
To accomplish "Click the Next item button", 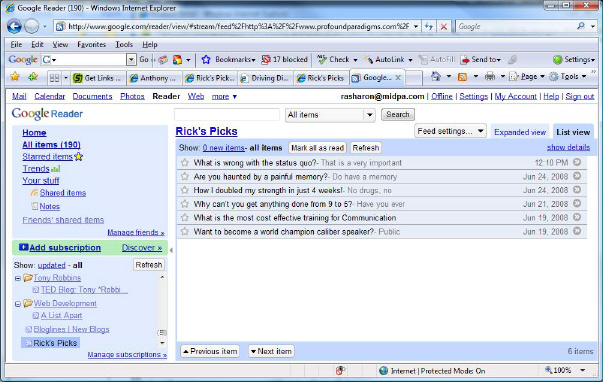I will [x=271, y=351].
